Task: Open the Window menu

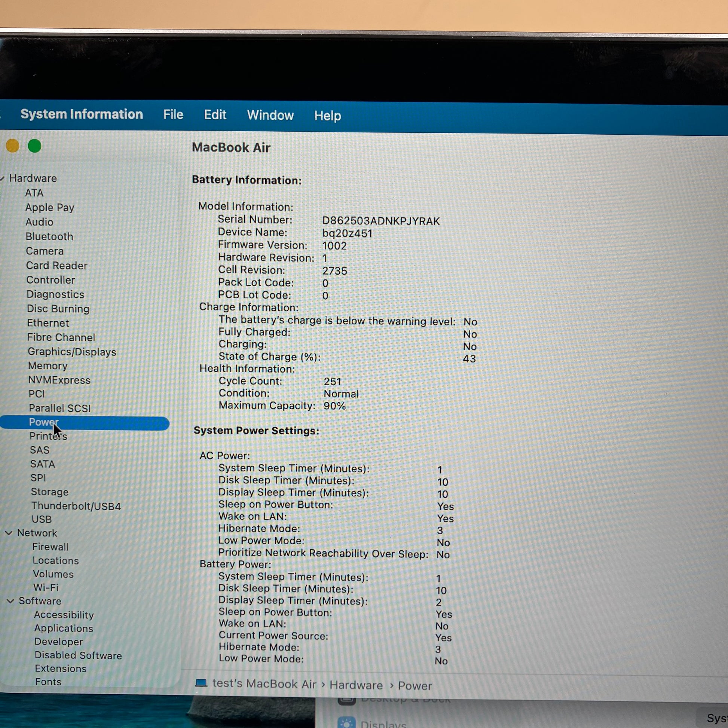Action: (x=270, y=115)
